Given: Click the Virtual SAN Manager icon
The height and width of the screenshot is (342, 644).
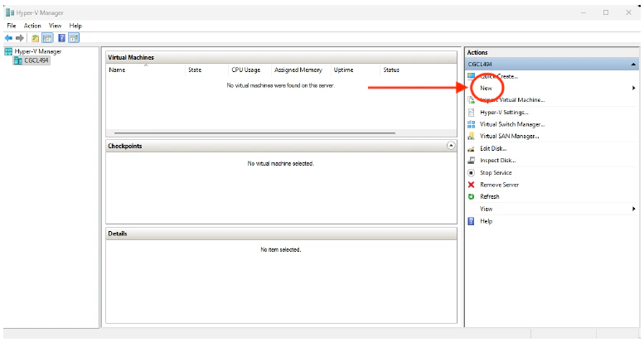Looking at the screenshot, I should tap(471, 137).
